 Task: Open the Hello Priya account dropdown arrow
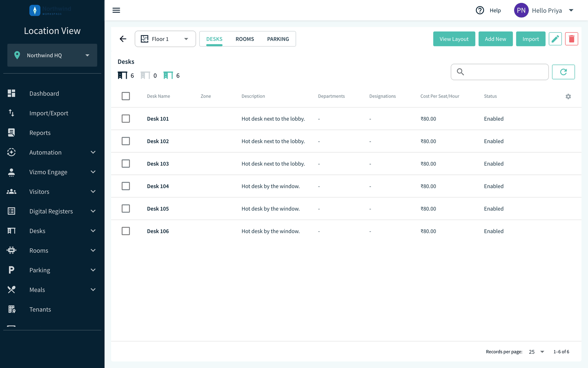[571, 10]
